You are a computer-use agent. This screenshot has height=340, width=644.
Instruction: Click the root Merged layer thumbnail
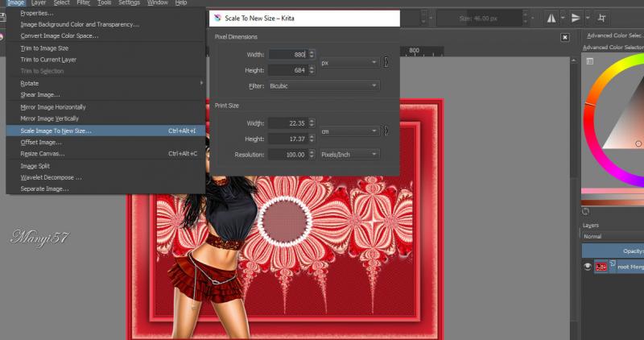pyautogui.click(x=601, y=267)
